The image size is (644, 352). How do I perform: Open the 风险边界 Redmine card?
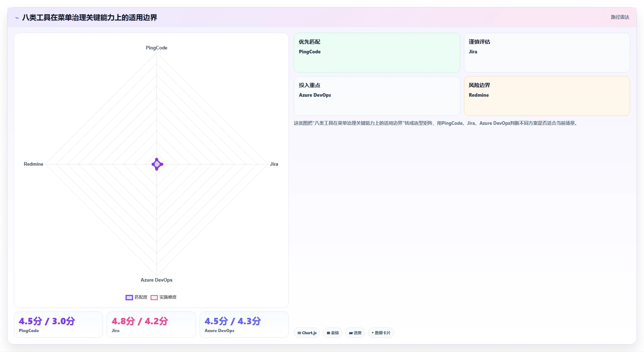coord(547,96)
